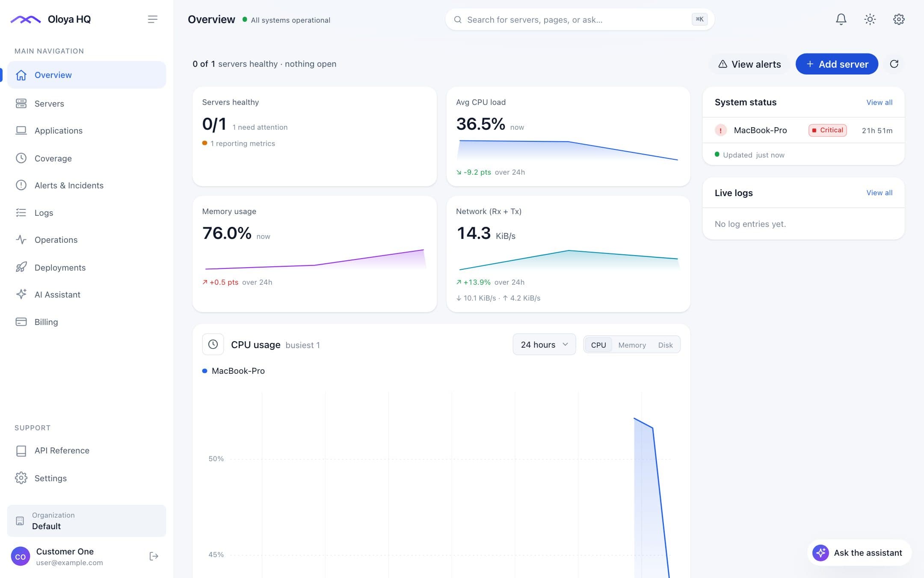Click the search magnifier icon
The height and width of the screenshot is (578, 924).
(x=458, y=20)
